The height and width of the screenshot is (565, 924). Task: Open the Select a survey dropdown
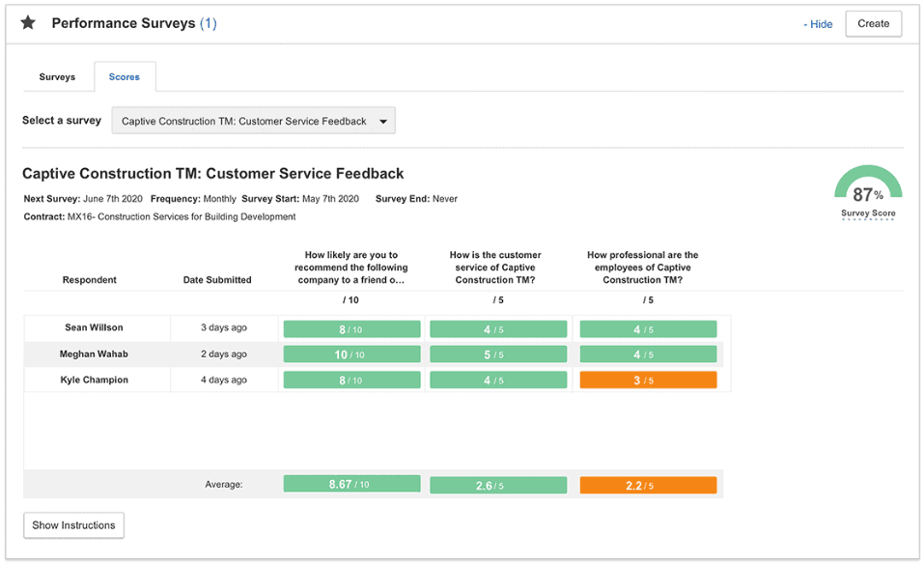pos(253,122)
